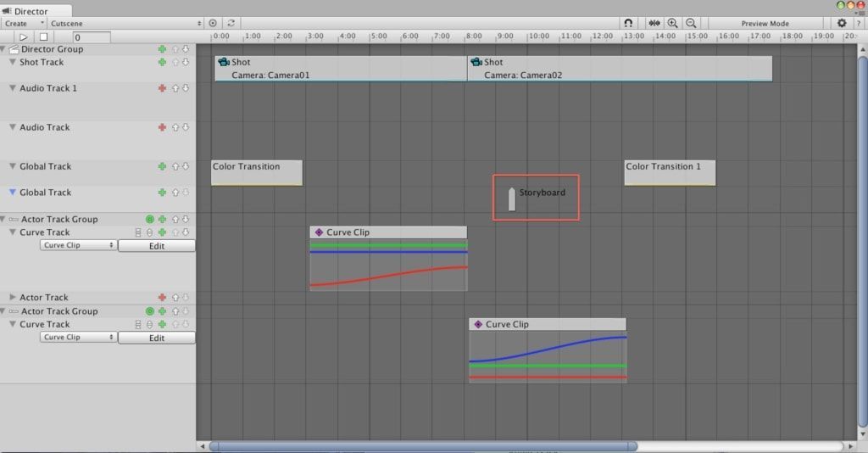Image resolution: width=868 pixels, height=453 pixels.
Task: Click camera icon on Camera02 shot
Action: pyautogui.click(x=476, y=62)
